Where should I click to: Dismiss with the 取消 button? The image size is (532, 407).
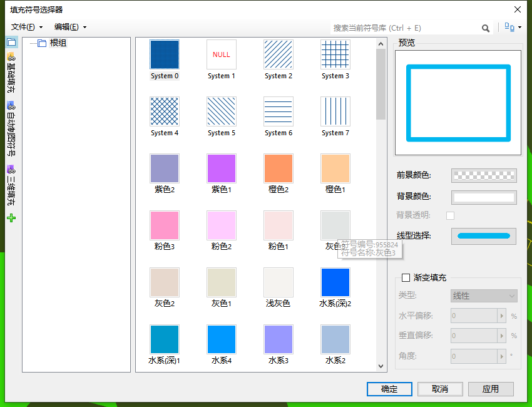point(440,389)
